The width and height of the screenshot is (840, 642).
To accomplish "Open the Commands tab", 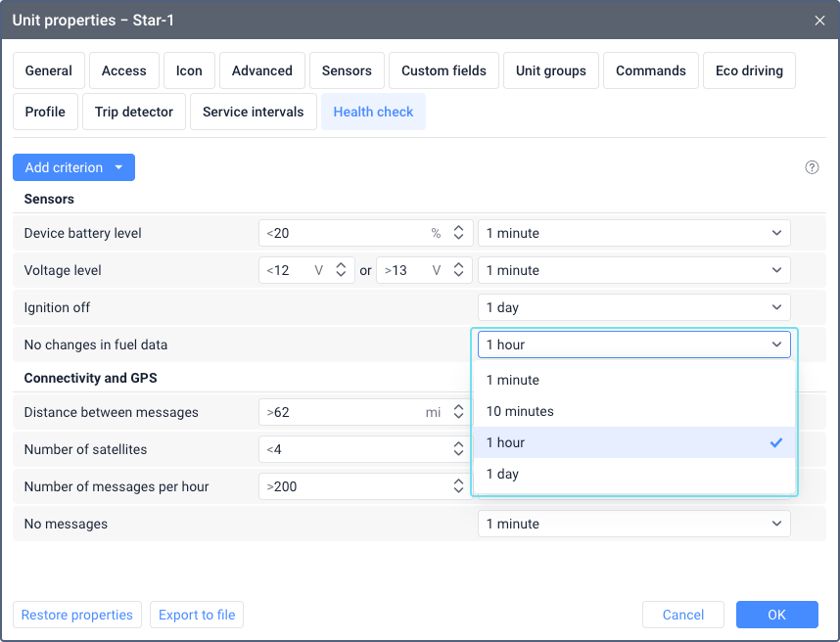I will click(x=651, y=70).
